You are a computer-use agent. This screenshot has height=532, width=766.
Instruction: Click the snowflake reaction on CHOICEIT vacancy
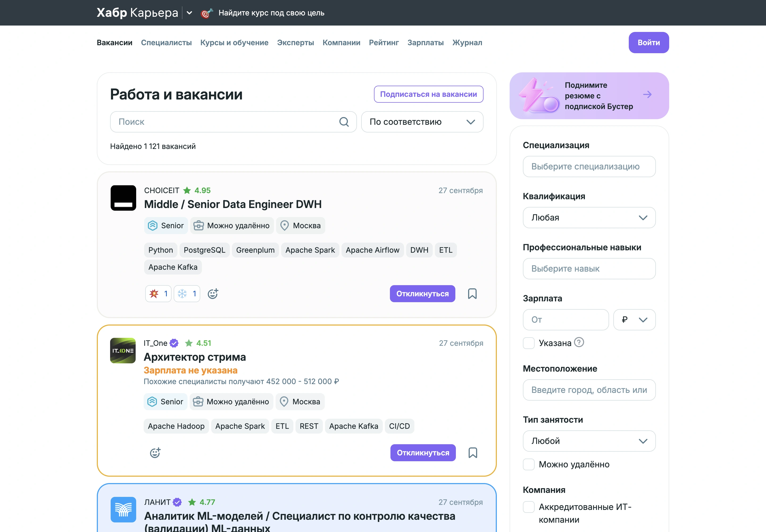[x=187, y=294]
